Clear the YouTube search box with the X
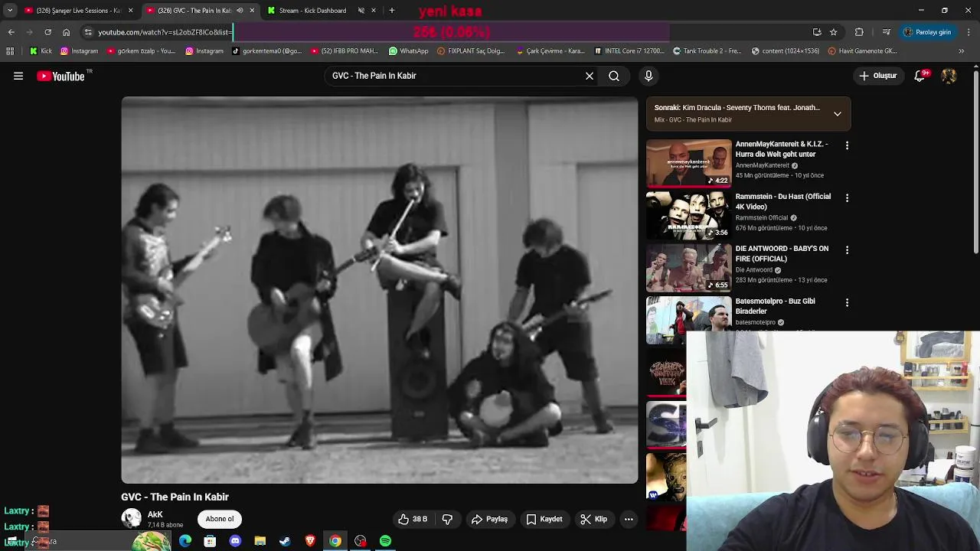 [590, 76]
